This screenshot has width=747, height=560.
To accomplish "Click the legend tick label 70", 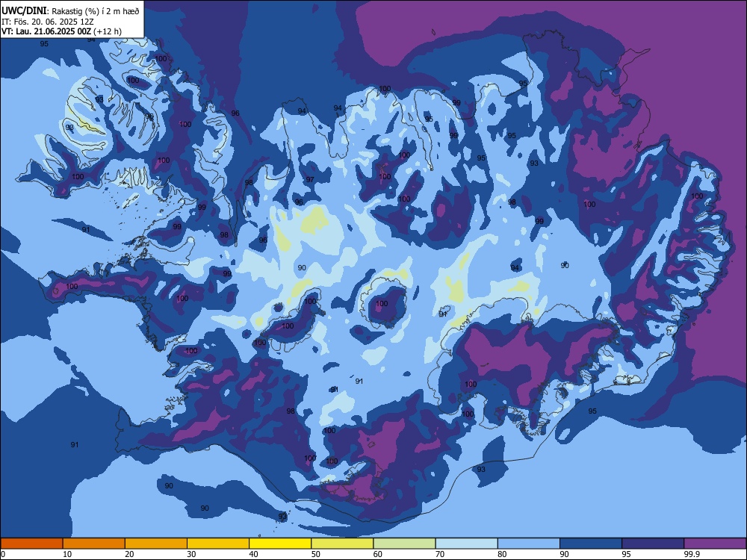I will [x=440, y=554].
